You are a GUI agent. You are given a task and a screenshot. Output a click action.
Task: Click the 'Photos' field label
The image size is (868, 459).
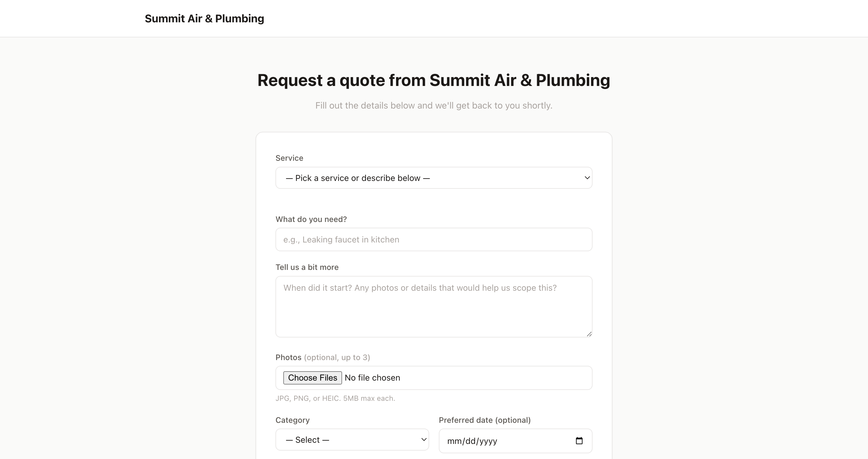(x=288, y=357)
